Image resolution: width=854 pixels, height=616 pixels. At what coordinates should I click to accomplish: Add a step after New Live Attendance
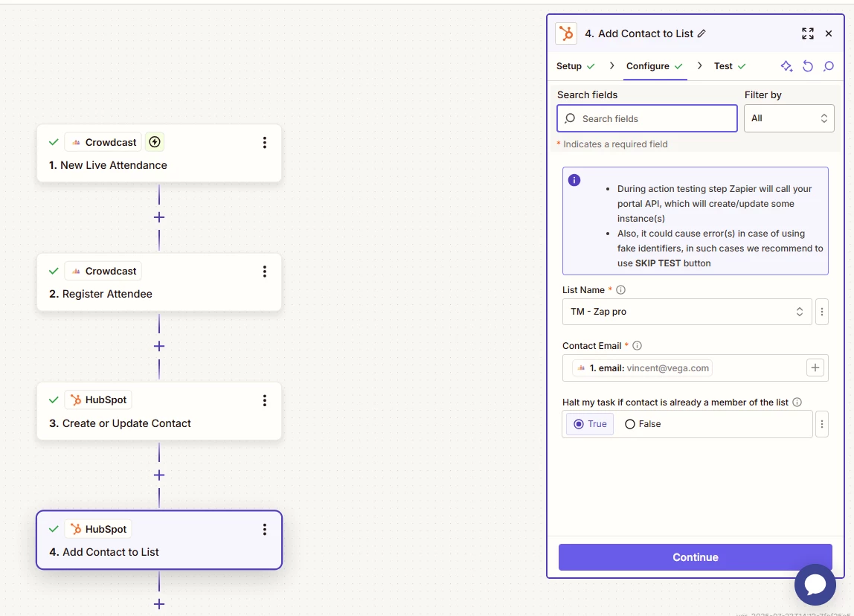pos(159,217)
